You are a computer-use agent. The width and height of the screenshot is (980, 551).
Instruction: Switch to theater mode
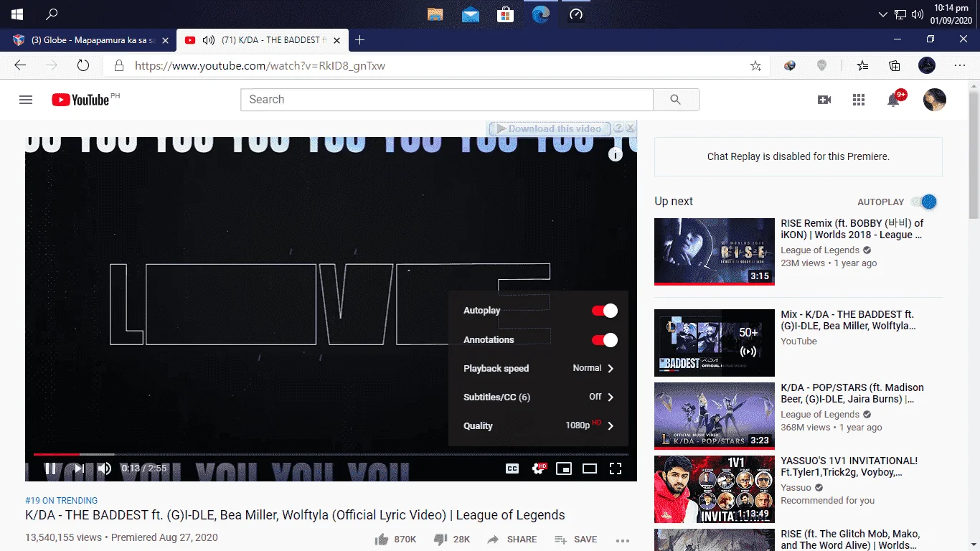coord(590,468)
